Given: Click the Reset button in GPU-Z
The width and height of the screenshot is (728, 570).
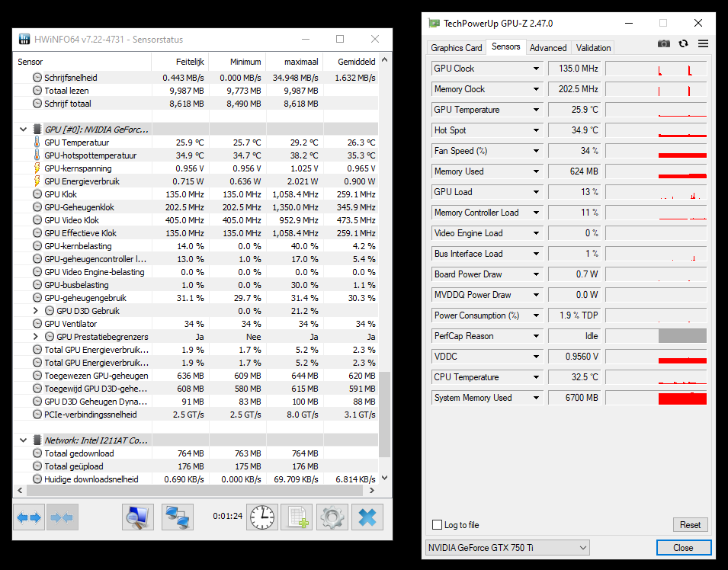Looking at the screenshot, I should [x=691, y=524].
